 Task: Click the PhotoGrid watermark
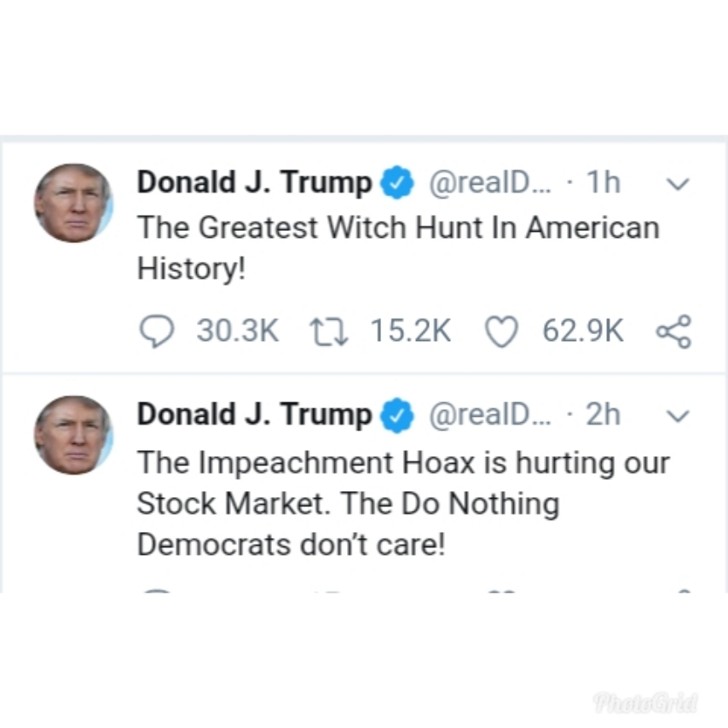(645, 703)
